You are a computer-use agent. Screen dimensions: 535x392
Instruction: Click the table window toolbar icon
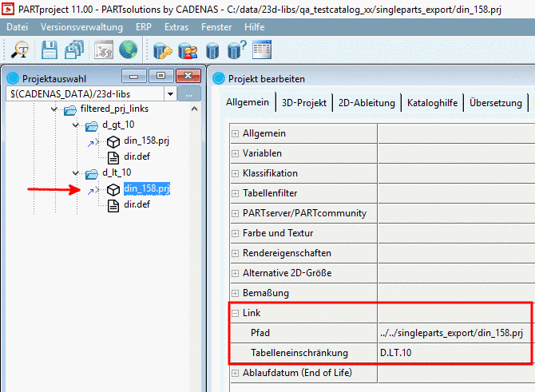click(262, 49)
